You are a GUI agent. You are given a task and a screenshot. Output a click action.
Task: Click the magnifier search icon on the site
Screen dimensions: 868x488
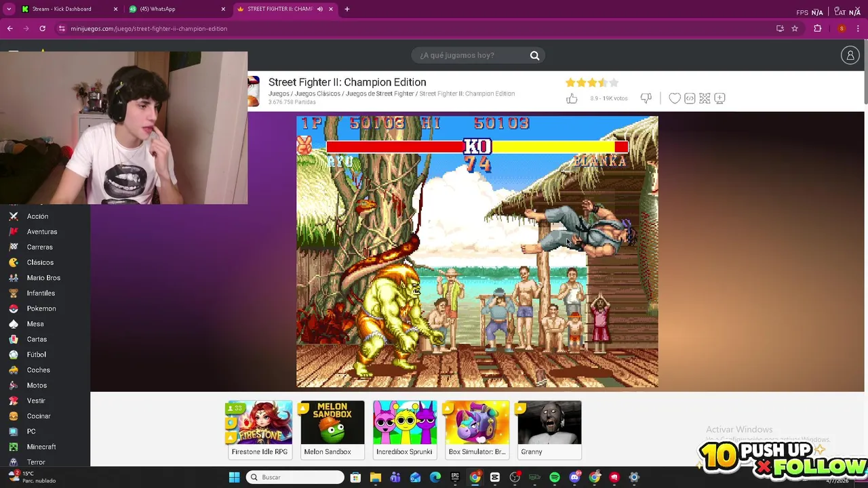534,56
